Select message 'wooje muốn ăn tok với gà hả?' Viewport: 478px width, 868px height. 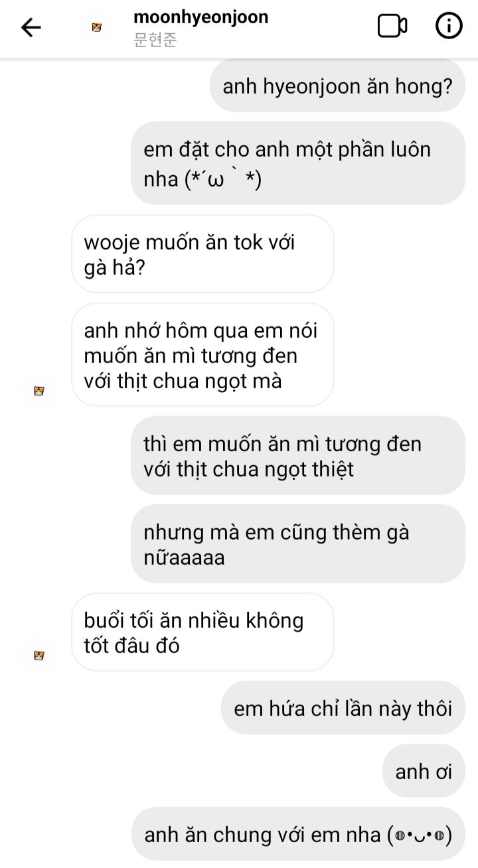pos(202,253)
